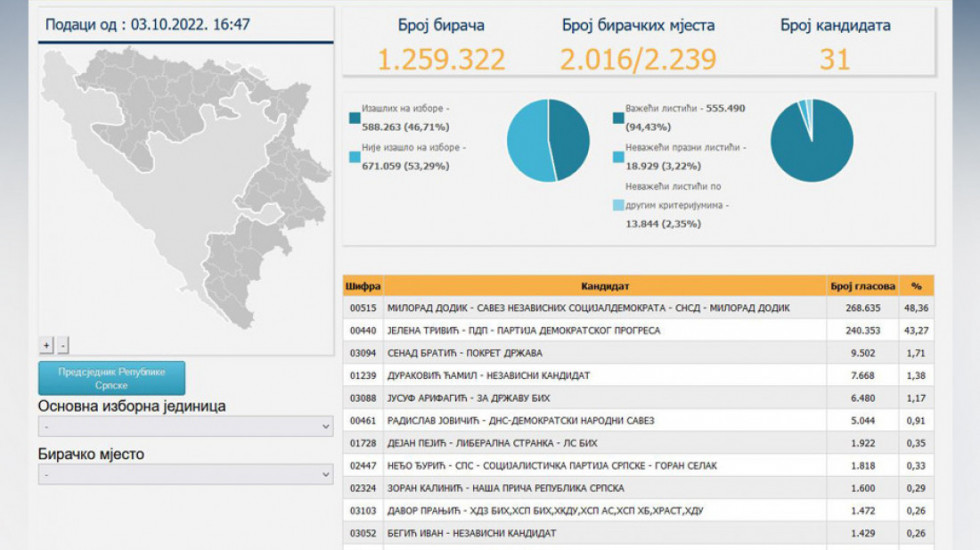Click the map of Bosnia and Herzegovina
This screenshot has width=980, height=550.
180,170
